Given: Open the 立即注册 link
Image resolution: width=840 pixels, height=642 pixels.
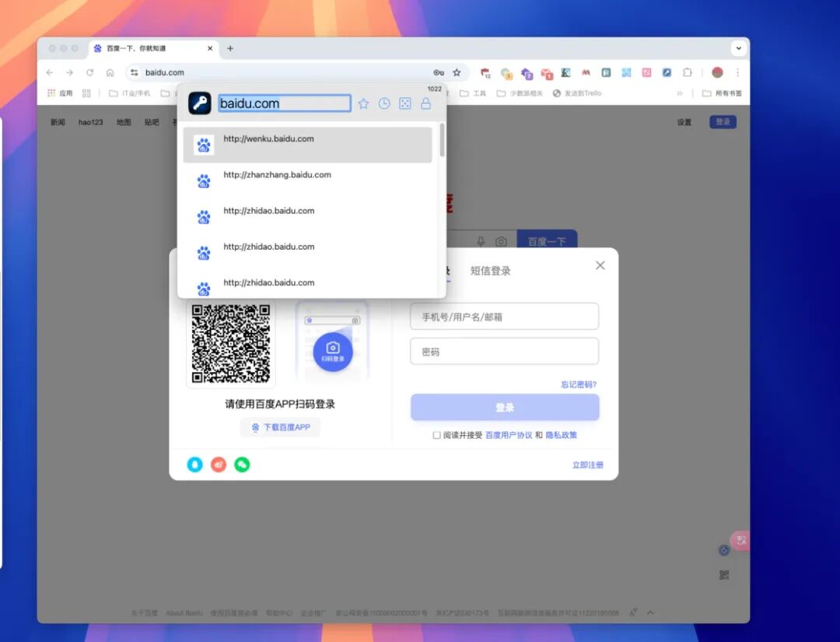Looking at the screenshot, I should click(588, 465).
